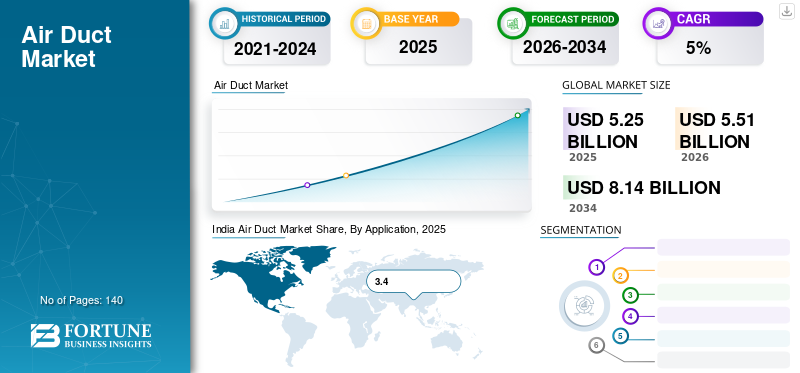Select segmentation number 1 circle
The width and height of the screenshot is (800, 373).
596,267
